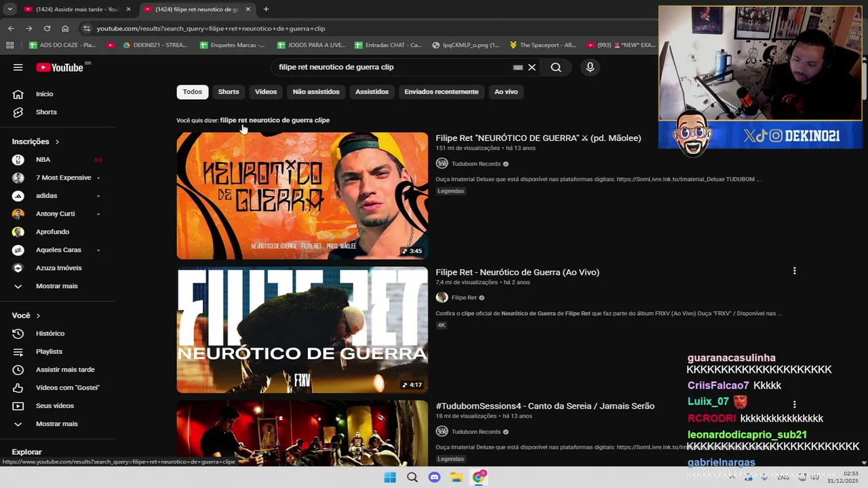Open the Aqueles Caras subscription
This screenshot has height=488, width=868.
click(x=58, y=250)
